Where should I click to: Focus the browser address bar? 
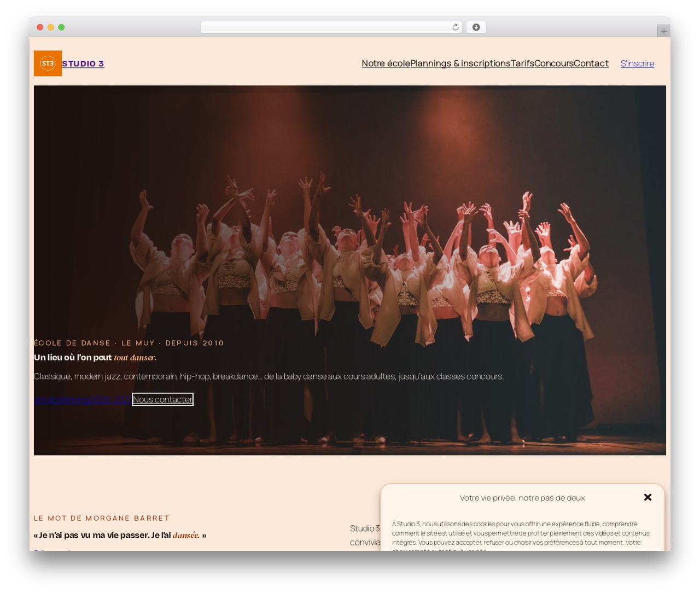(331, 27)
